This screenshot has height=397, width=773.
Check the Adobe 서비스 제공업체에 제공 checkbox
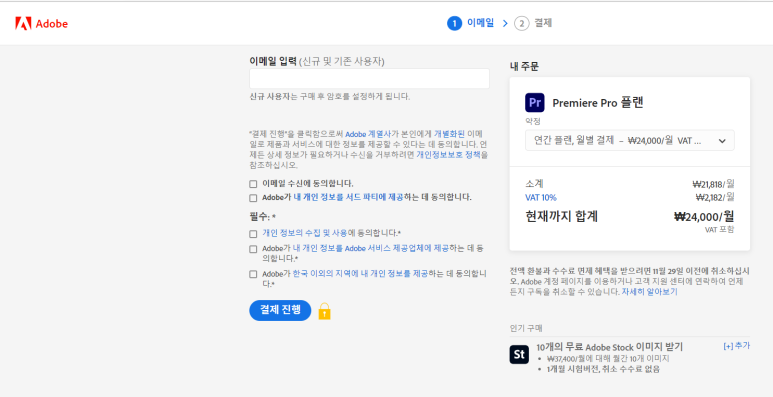[x=253, y=249]
